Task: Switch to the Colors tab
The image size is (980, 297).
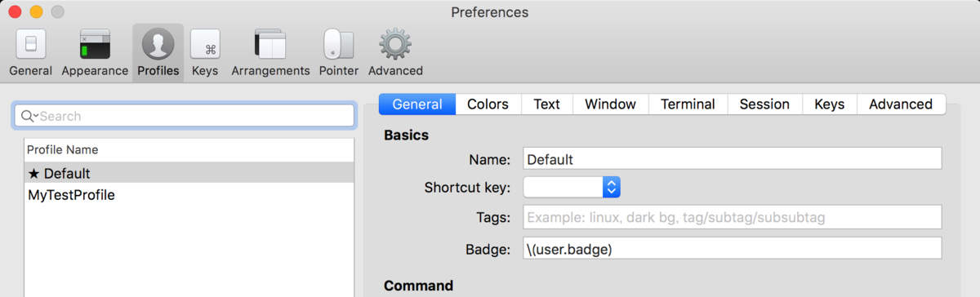Action: [488, 104]
